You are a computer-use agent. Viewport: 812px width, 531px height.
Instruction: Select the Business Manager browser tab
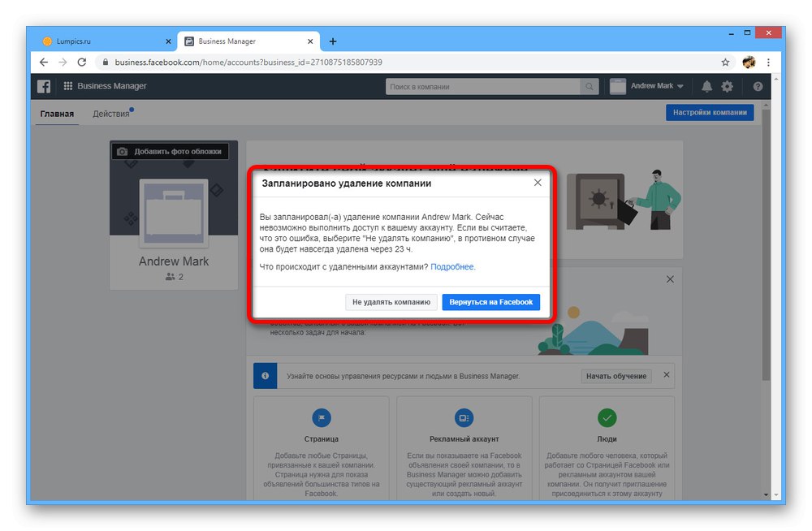click(x=249, y=41)
